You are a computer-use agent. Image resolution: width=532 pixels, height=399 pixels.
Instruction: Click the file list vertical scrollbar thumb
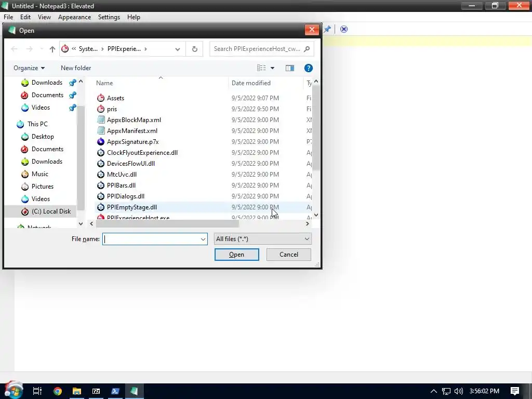[x=316, y=128]
